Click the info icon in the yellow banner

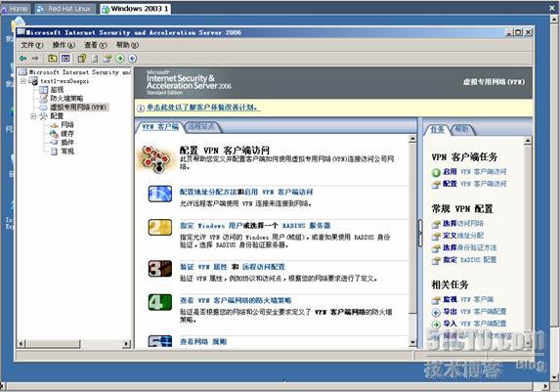point(141,108)
